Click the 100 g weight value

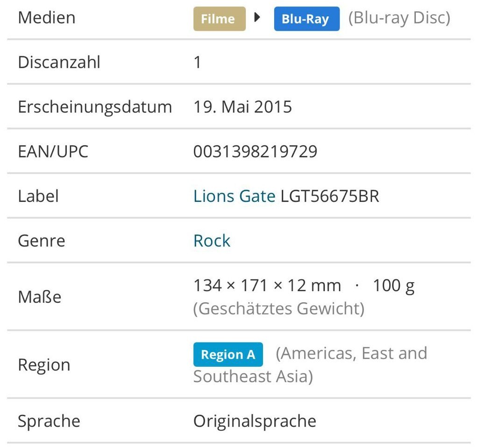point(393,285)
